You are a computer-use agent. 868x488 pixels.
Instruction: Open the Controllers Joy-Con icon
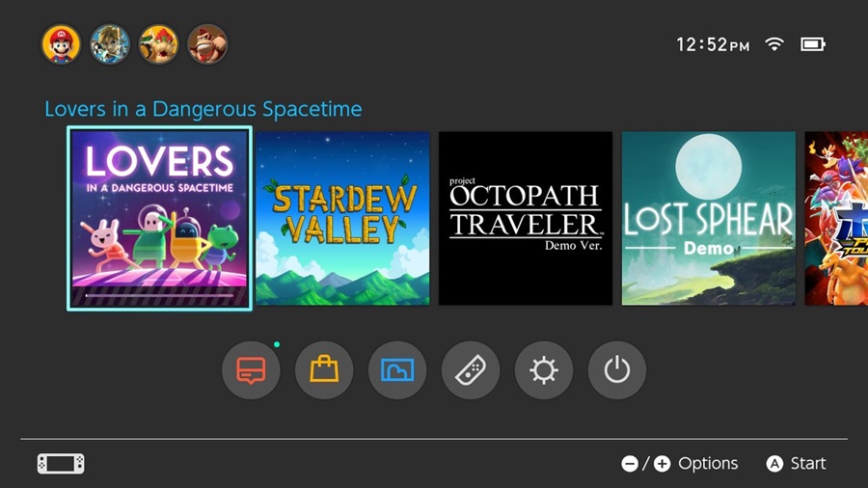pyautogui.click(x=471, y=370)
